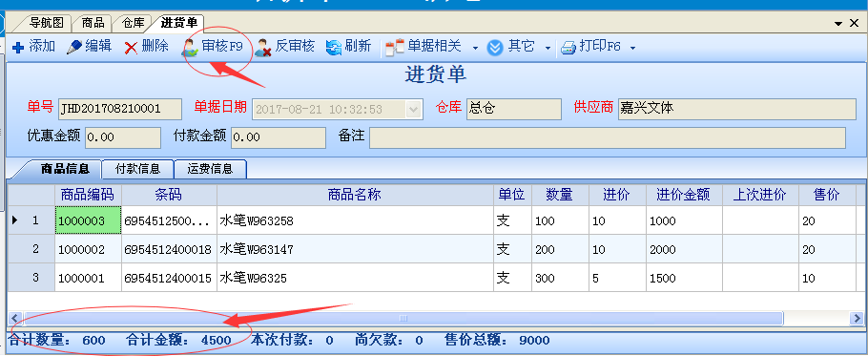Click the 打印F6 printer icon
This screenshot has width=868, height=356.
tap(568, 48)
